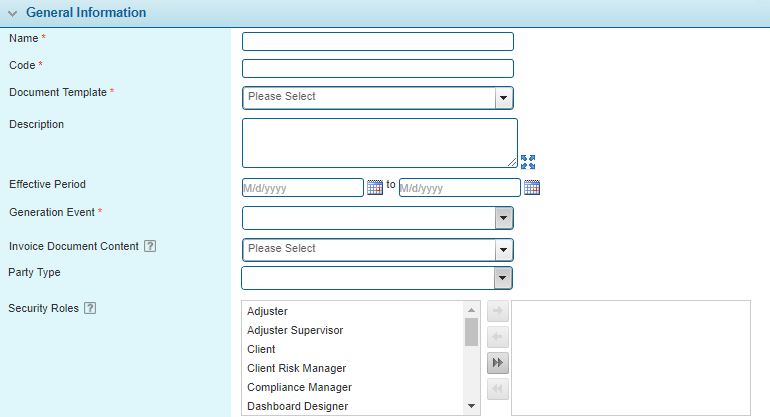770x417 pixels.
Task: Click help icon for Invoice Document Content
Action: [x=150, y=247]
